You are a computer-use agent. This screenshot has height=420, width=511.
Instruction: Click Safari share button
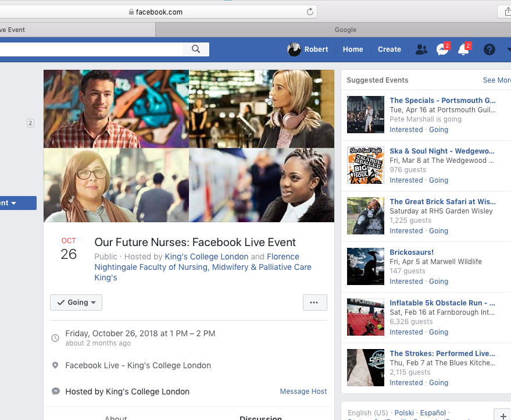pyautogui.click(x=506, y=12)
